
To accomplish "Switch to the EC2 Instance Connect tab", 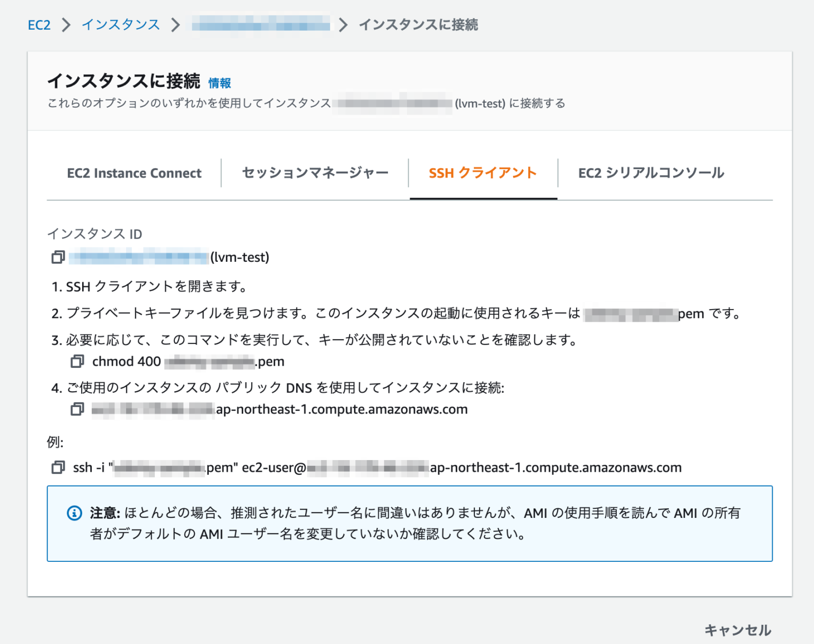I will [x=134, y=173].
